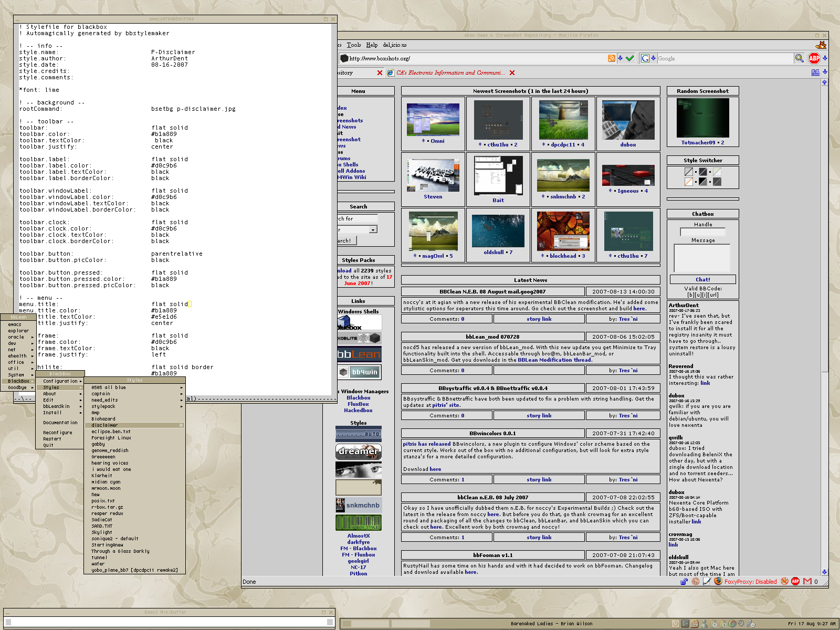Toggle the first light style switcher swatch

689,172
